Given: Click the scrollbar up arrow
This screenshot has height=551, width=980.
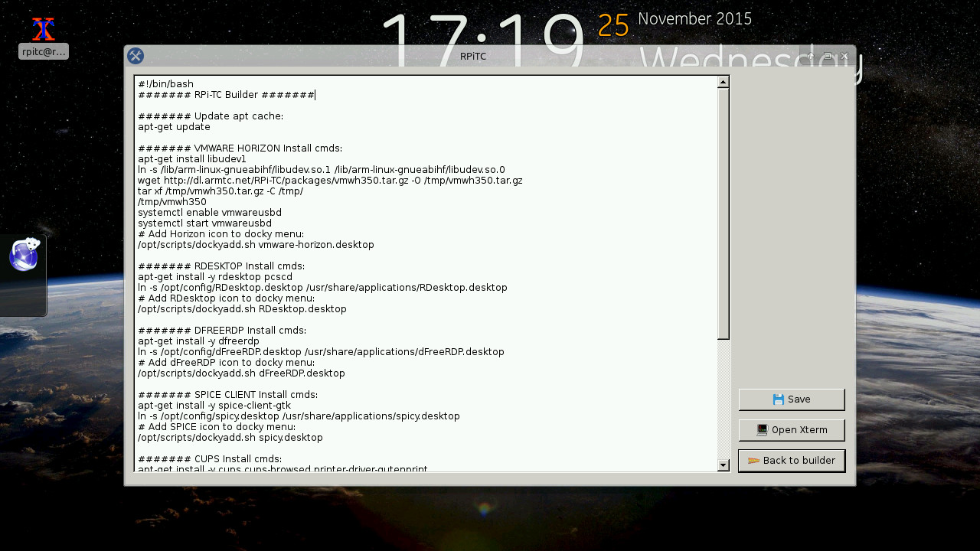Looking at the screenshot, I should (724, 83).
